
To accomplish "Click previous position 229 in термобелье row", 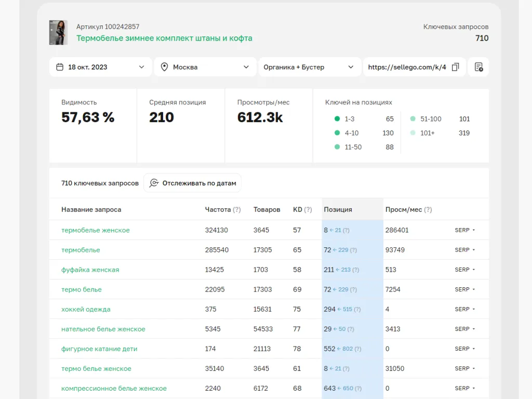I will [343, 250].
